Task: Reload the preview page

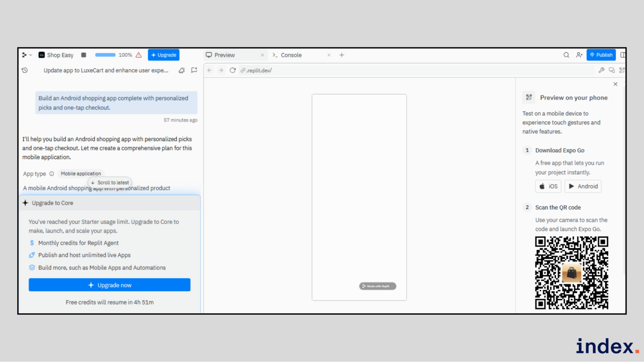Action: coord(233,70)
